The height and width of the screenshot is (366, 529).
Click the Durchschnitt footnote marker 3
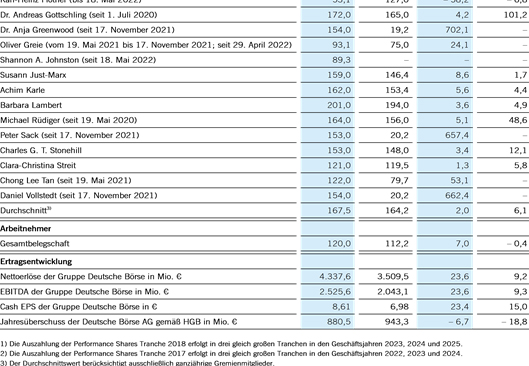[49, 208]
